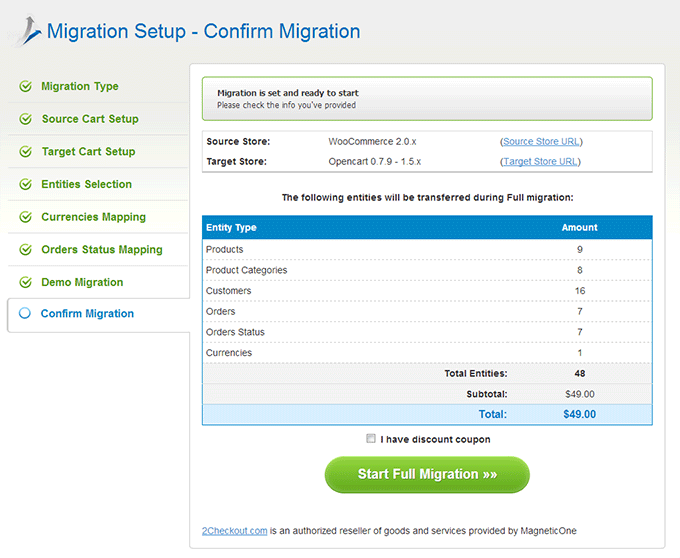The image size is (680, 558).
Task: Open the Source Store URL link
Action: 541,142
